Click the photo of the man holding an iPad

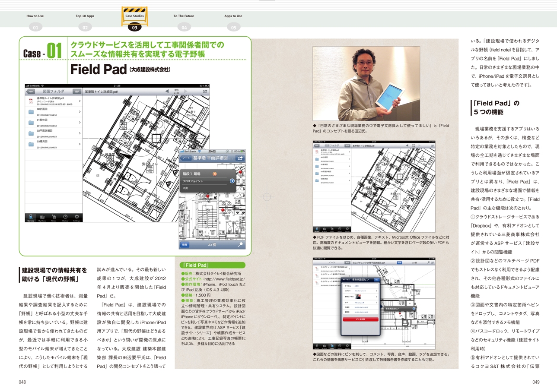tap(366, 83)
